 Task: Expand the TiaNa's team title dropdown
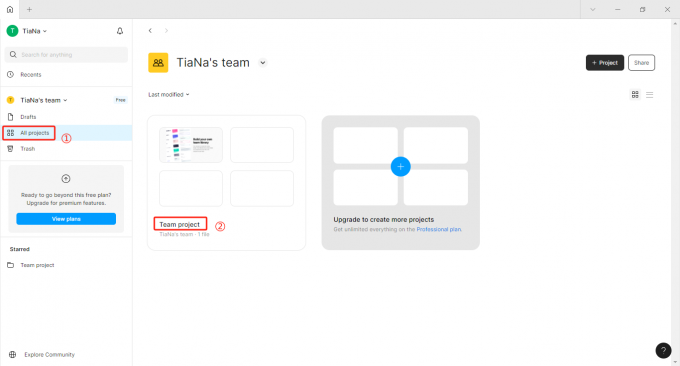(x=263, y=62)
